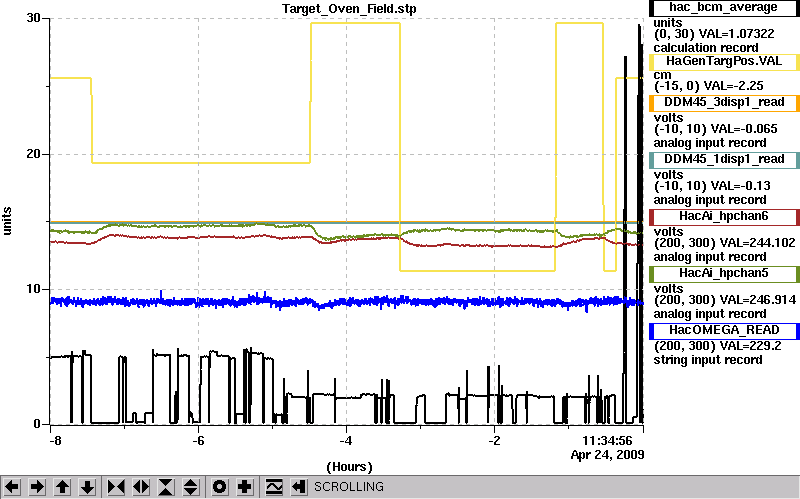Click the x-axis tick label -6

tap(198, 440)
